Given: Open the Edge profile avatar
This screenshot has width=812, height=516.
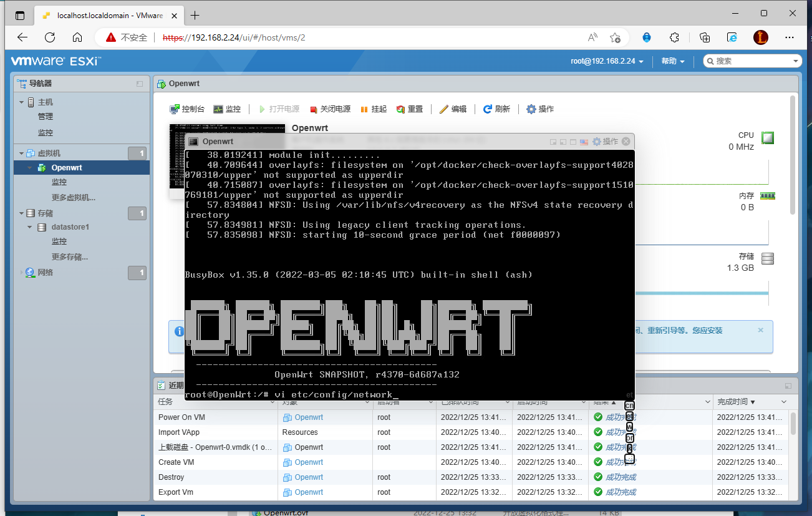Looking at the screenshot, I should pos(761,37).
